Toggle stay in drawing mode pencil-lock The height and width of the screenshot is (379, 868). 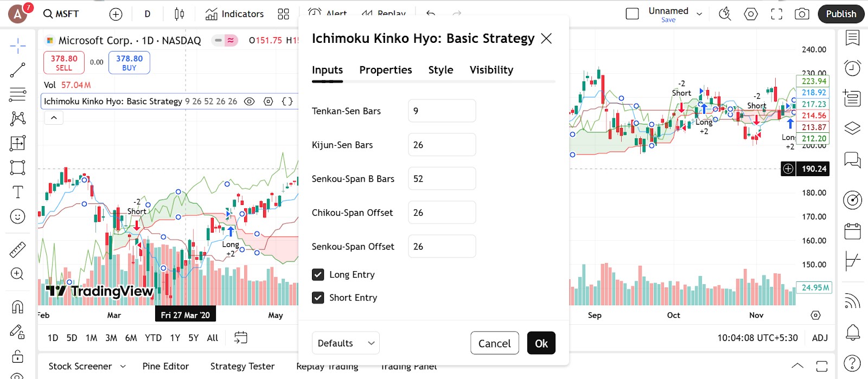tap(18, 331)
